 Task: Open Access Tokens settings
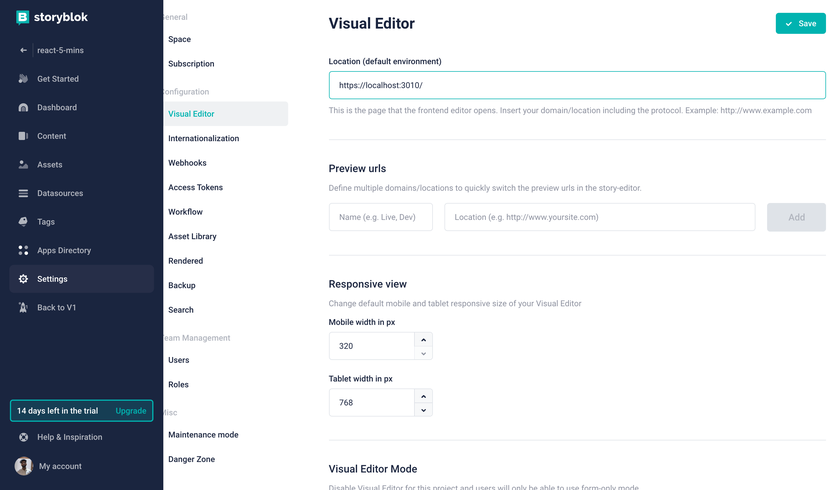196,187
